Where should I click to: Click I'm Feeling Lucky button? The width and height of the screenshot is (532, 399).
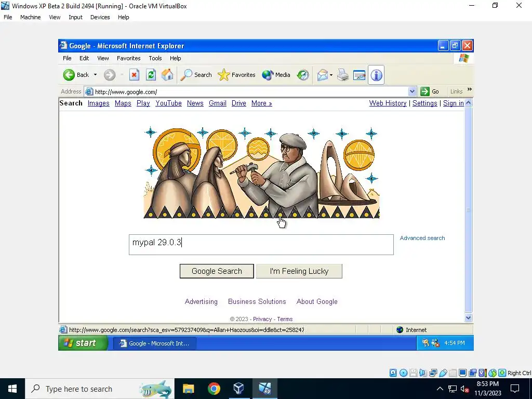point(299,271)
